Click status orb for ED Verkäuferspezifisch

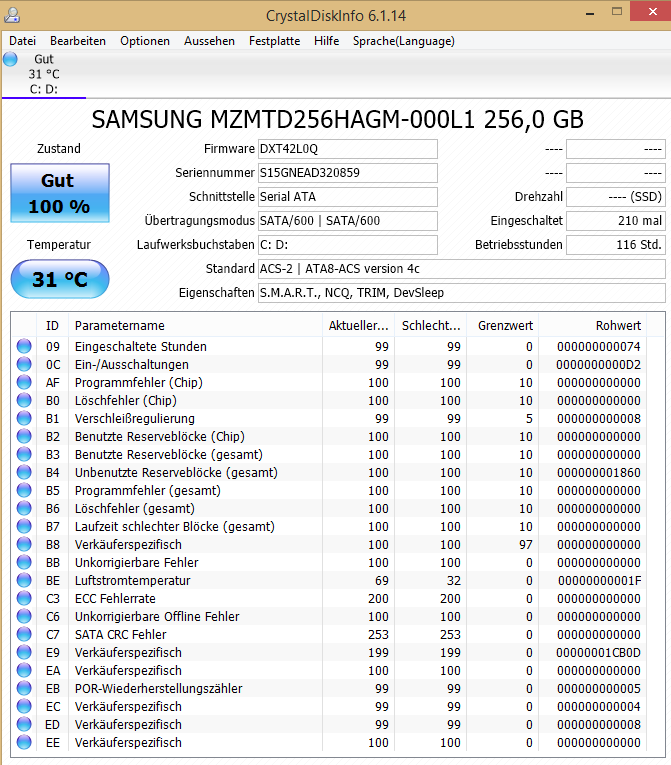(24, 724)
